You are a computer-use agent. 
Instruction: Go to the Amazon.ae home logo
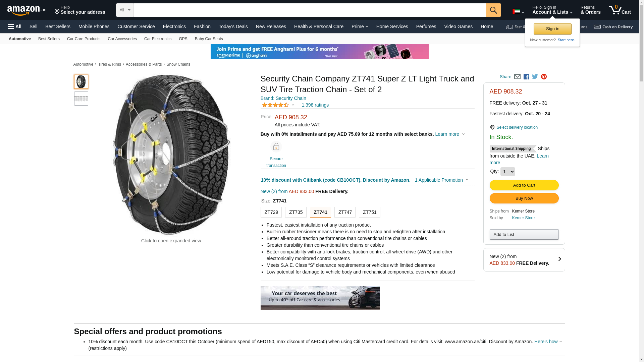(27, 10)
